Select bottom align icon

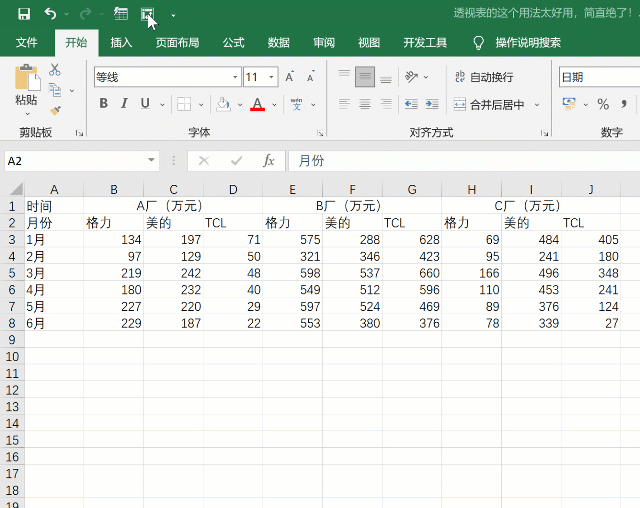(x=386, y=77)
